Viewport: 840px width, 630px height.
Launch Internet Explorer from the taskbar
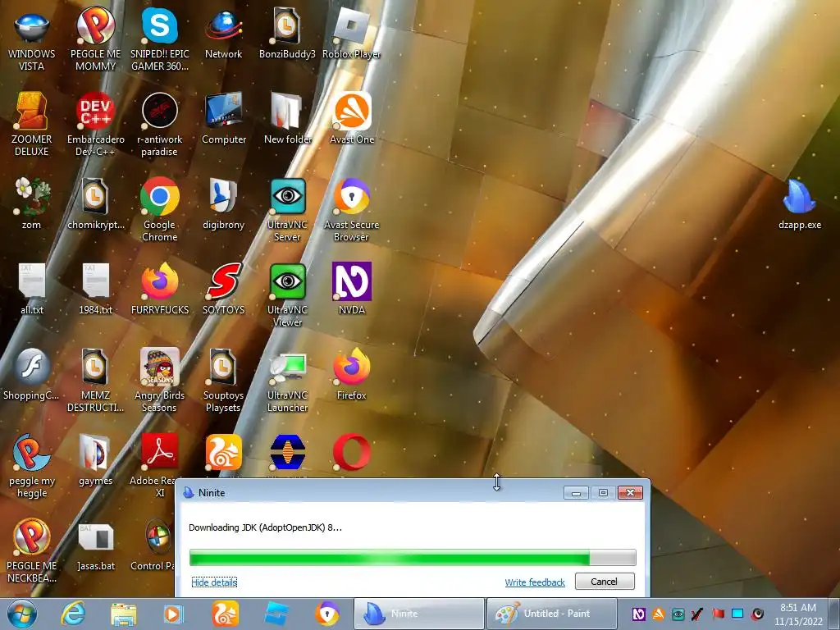click(x=73, y=614)
